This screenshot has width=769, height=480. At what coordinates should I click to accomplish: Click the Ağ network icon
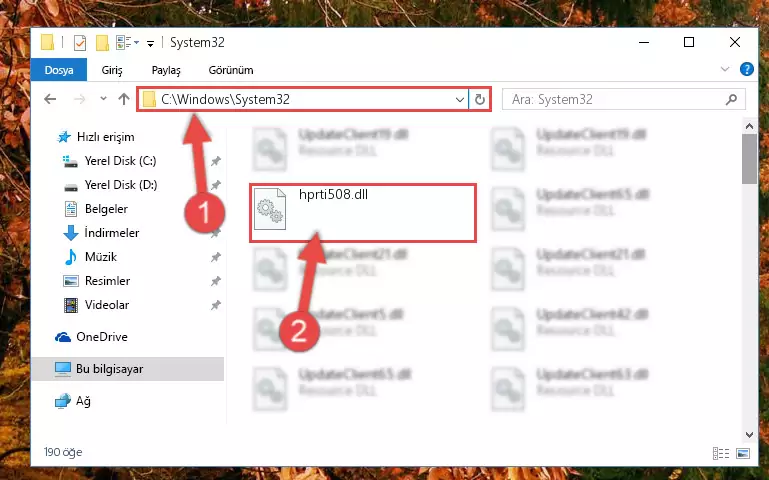point(63,401)
